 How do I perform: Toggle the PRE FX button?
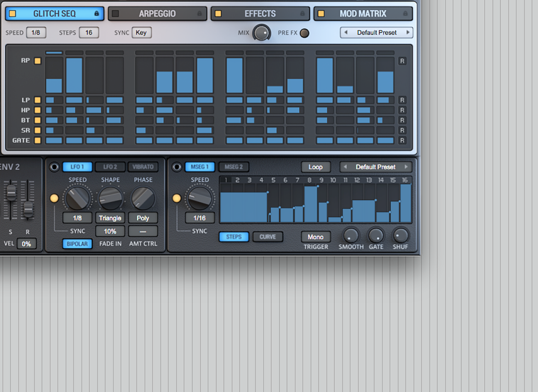[x=304, y=33]
